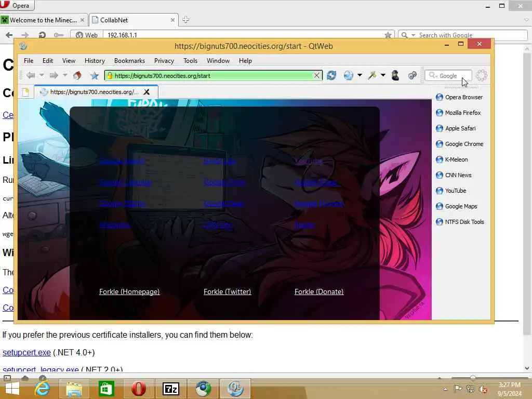Clear the QtWeb address bar with X
Screen dimensions: 532x399
(316, 75)
